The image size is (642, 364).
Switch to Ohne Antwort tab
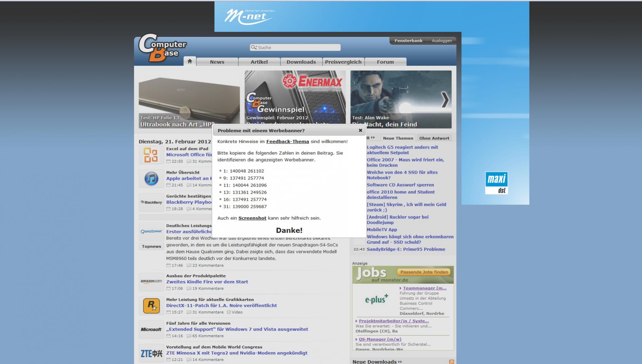pyautogui.click(x=434, y=138)
